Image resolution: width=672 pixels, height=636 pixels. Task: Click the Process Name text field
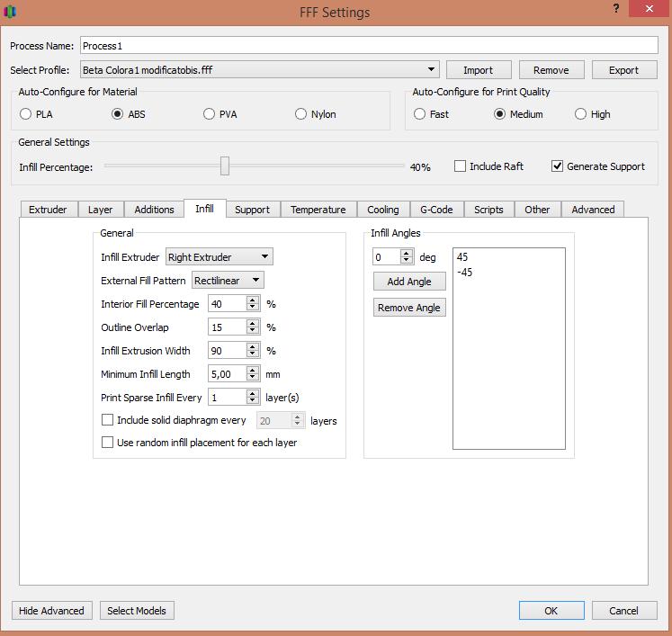click(369, 45)
